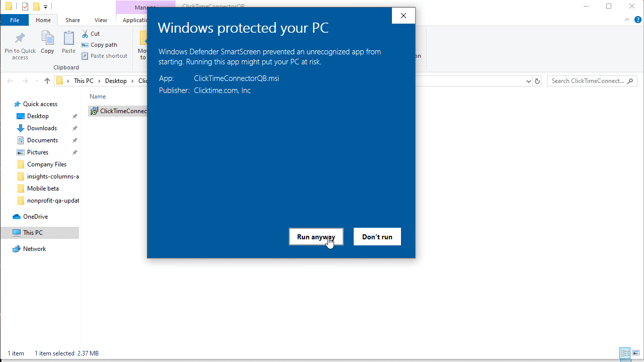This screenshot has height=362, width=644.
Task: Click the pin icon next to Downloads
Action: click(x=75, y=128)
